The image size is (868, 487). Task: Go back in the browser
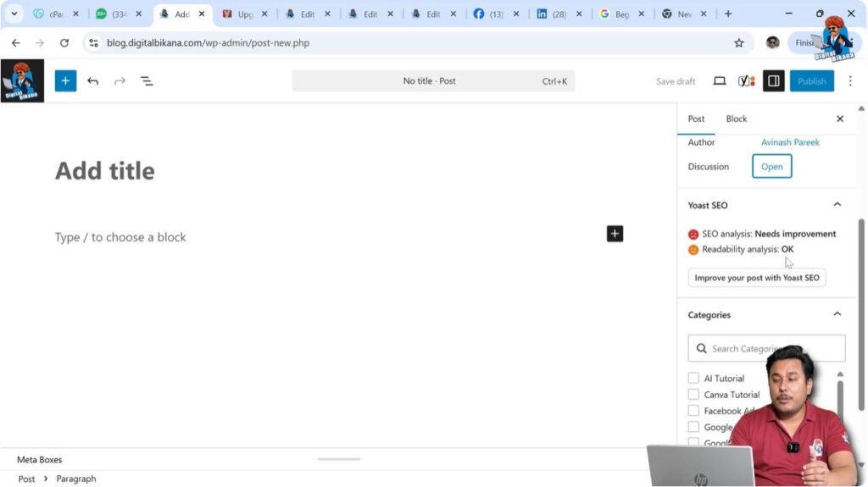[x=15, y=42]
